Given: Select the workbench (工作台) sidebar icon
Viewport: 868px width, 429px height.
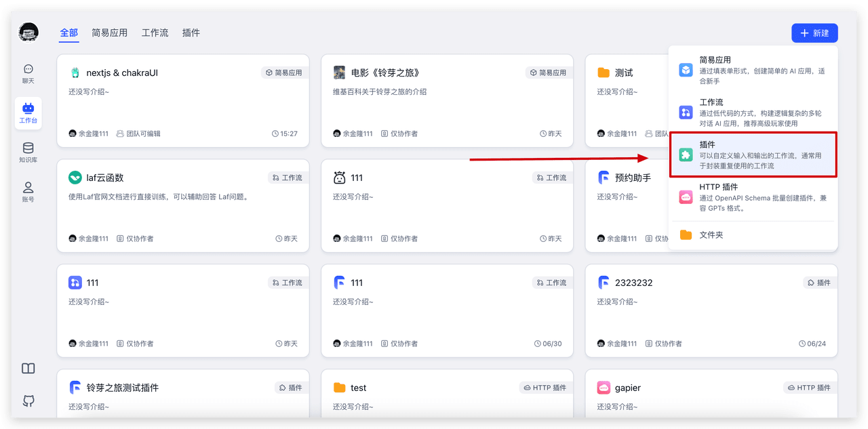Looking at the screenshot, I should [x=28, y=113].
